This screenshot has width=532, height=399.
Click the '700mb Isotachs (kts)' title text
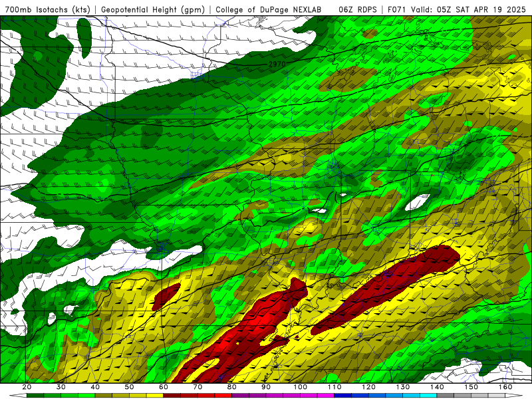coord(48,10)
